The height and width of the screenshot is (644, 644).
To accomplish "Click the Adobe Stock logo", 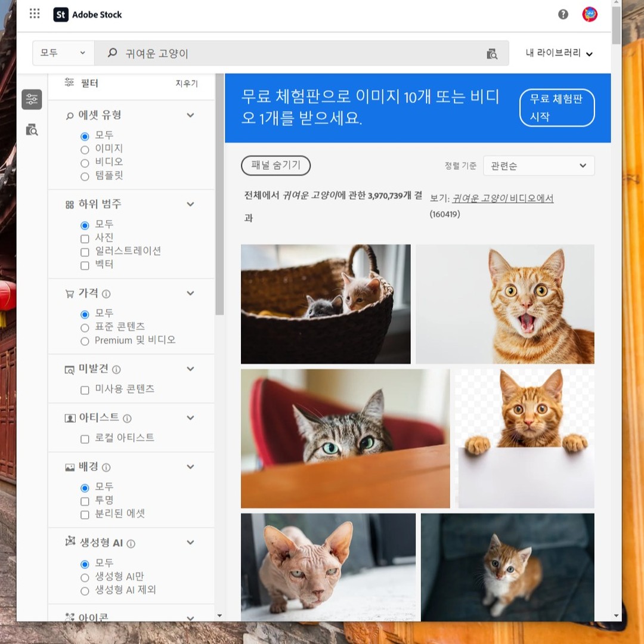I will tap(88, 14).
